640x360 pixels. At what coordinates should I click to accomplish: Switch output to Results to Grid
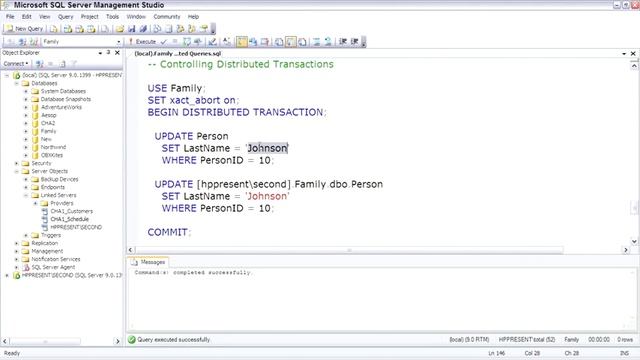coord(291,42)
